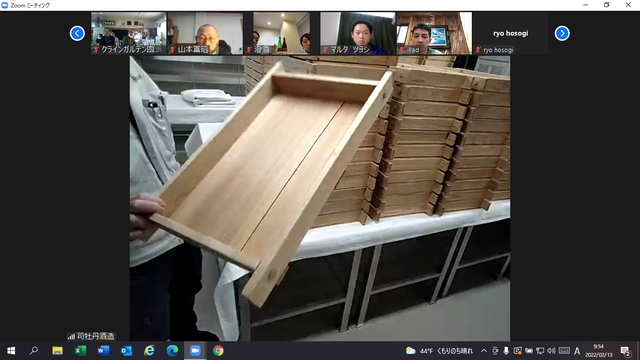The width and height of the screenshot is (640, 360).
Task: Open Word from the taskbar
Action: (103, 351)
